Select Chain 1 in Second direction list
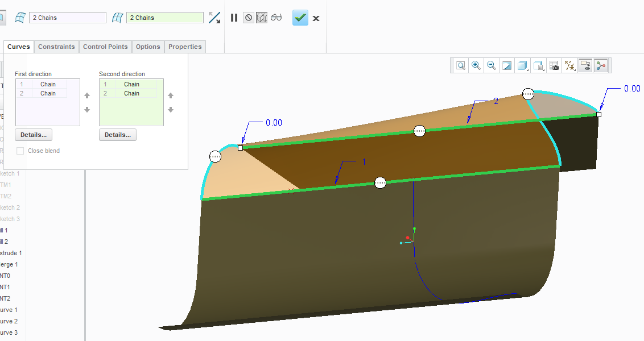 pos(128,84)
